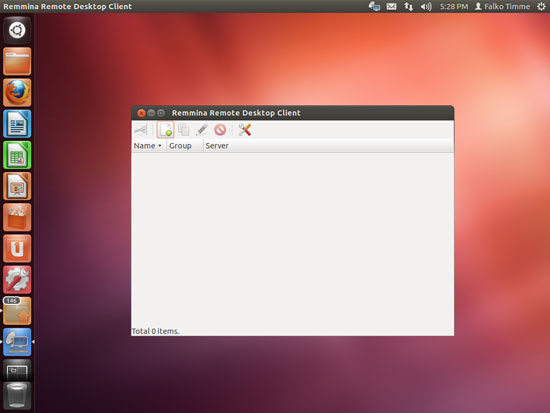The height and width of the screenshot is (413, 550).
Task: Create a new remote desktop connection file
Action: coord(165,130)
